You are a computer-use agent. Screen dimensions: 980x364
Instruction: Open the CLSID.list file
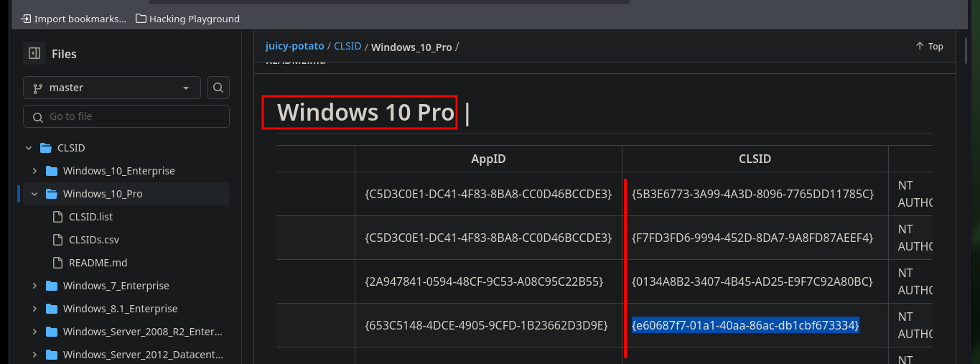coord(90,217)
